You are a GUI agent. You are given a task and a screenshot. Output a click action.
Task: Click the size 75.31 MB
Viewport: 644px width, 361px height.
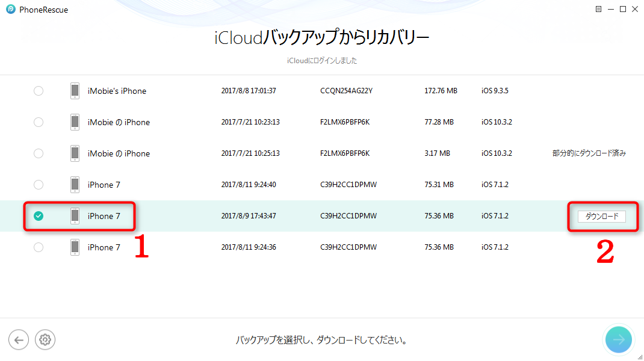click(x=439, y=184)
